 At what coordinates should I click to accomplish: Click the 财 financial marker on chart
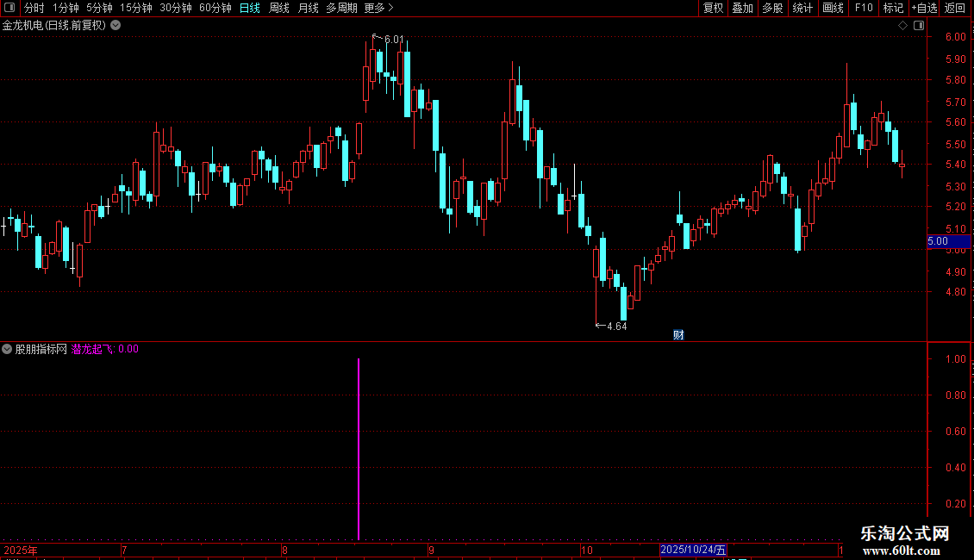coord(678,335)
